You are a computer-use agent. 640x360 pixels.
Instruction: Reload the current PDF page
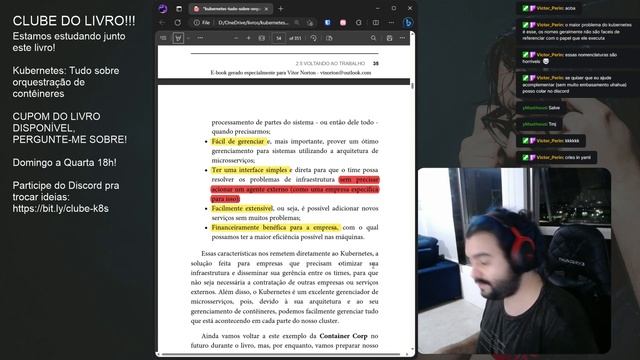pyautogui.click(x=178, y=23)
